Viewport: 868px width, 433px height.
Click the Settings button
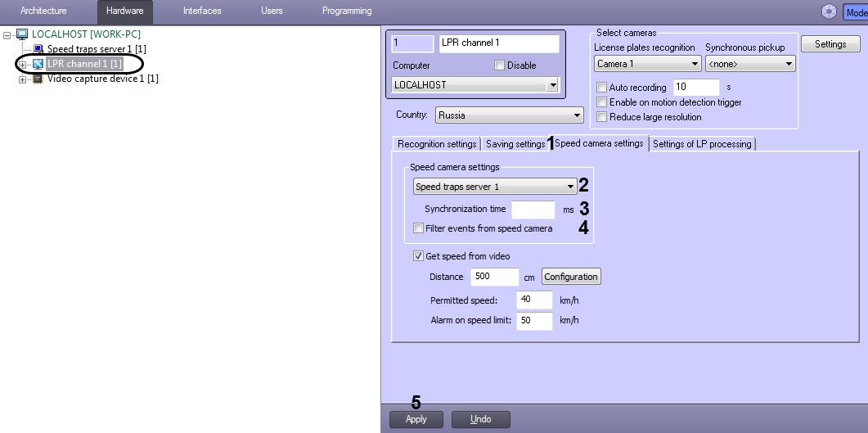[x=830, y=44]
